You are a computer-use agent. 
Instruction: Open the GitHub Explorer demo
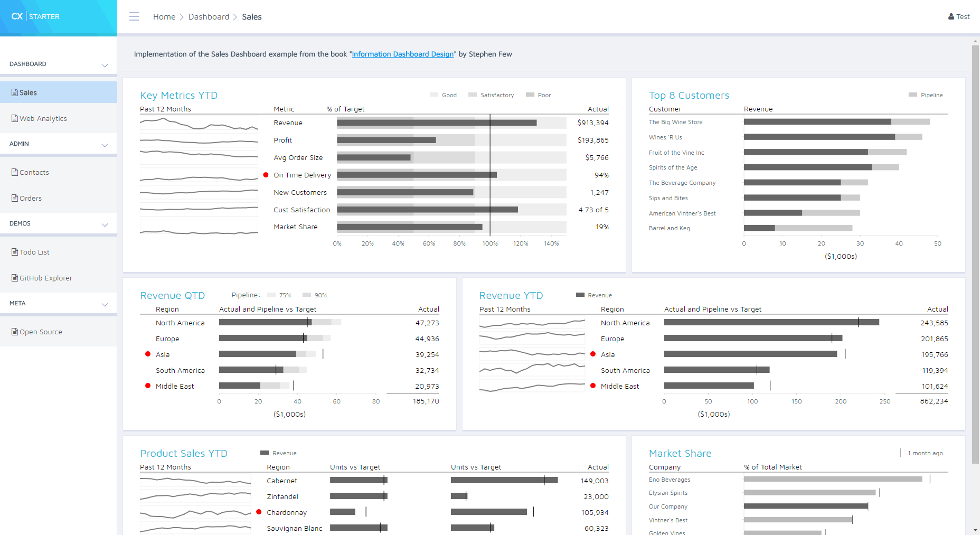point(58,278)
